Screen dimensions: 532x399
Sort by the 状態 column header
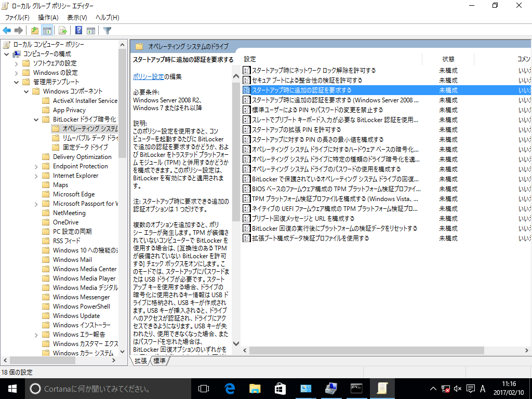click(x=448, y=59)
